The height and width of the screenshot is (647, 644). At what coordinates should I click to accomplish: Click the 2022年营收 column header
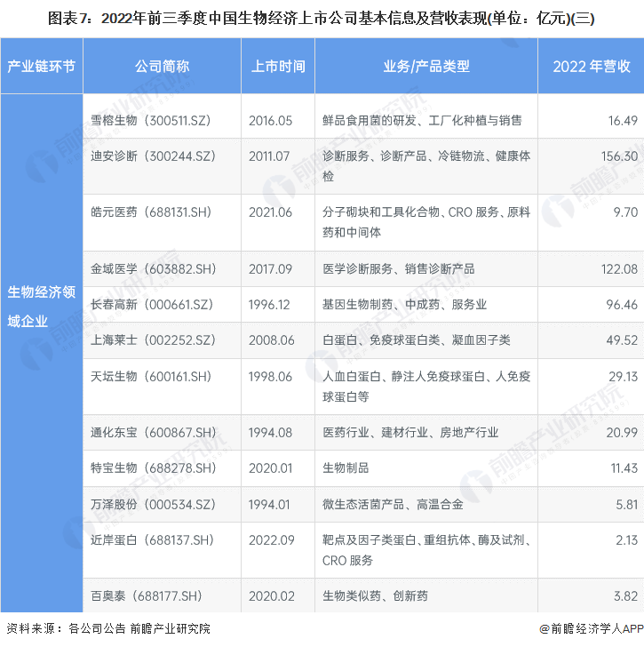(591, 66)
